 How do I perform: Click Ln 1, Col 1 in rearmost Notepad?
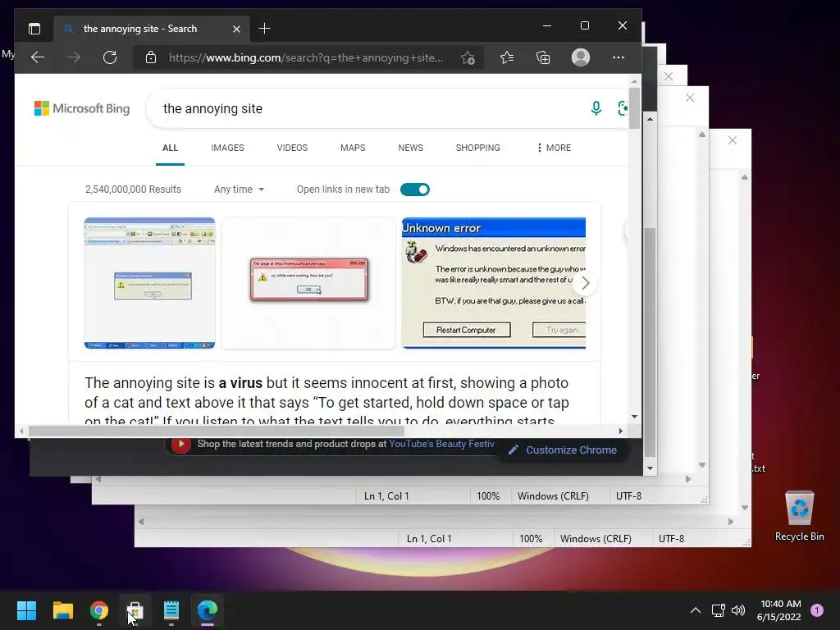pos(429,538)
